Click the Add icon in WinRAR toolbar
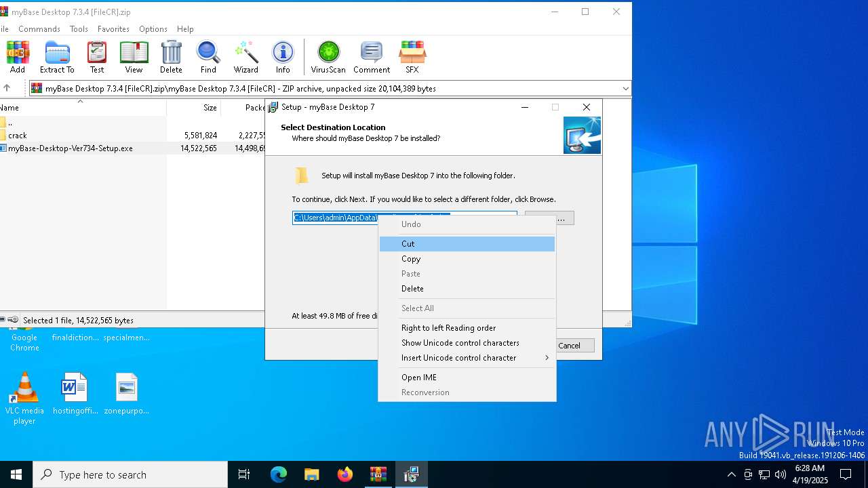Viewport: 868px width, 488px height. [18, 57]
